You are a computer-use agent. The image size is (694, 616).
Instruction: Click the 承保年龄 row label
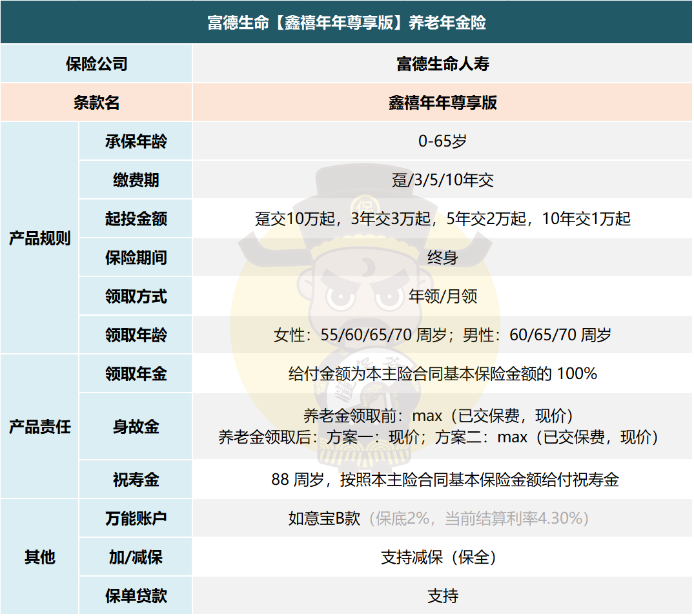(136, 141)
